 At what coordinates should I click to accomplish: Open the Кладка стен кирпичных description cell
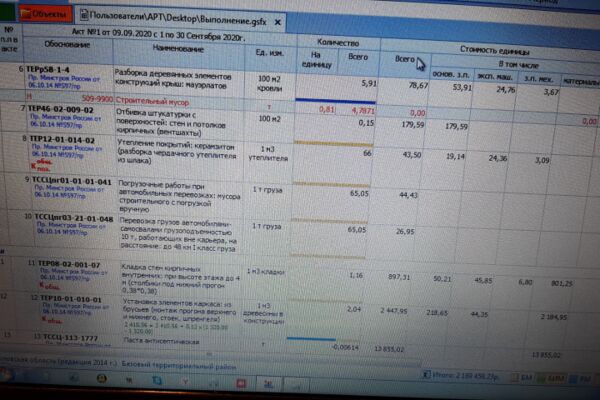pos(181,279)
